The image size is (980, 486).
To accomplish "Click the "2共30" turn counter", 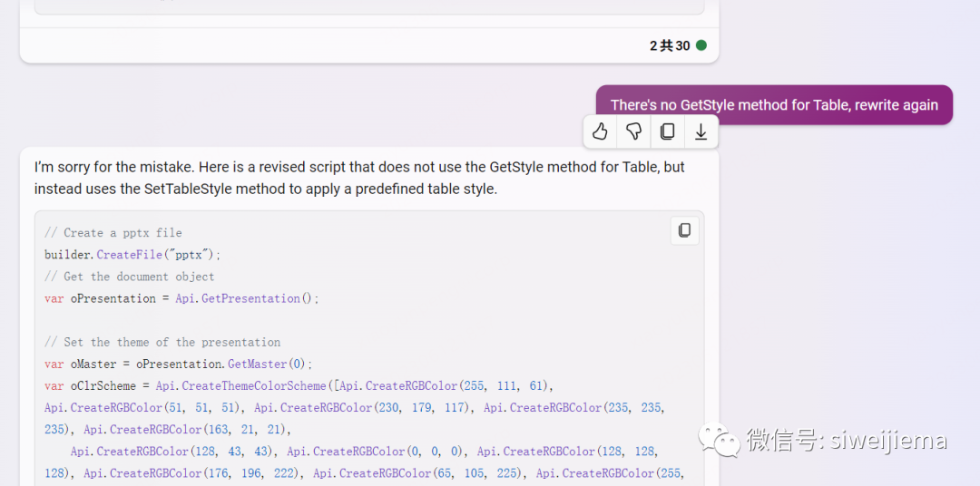I will (x=669, y=45).
